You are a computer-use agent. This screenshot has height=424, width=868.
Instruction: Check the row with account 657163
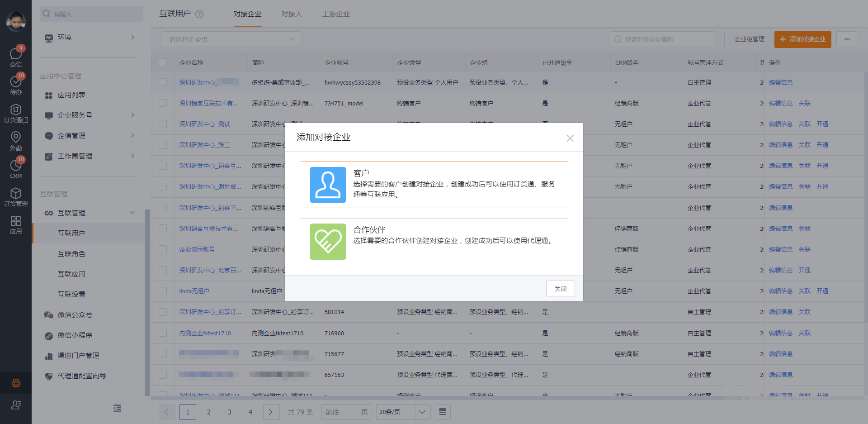click(x=163, y=375)
